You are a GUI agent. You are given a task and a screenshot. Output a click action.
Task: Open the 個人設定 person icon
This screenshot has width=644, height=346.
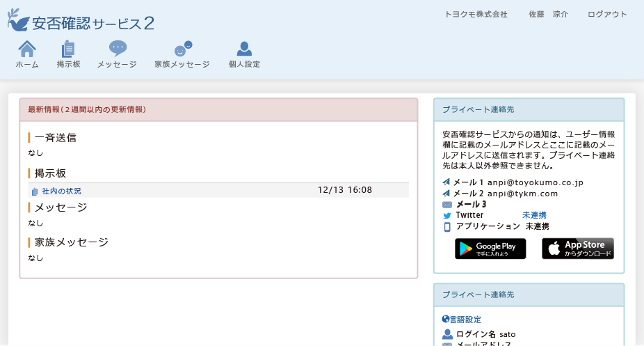(244, 49)
